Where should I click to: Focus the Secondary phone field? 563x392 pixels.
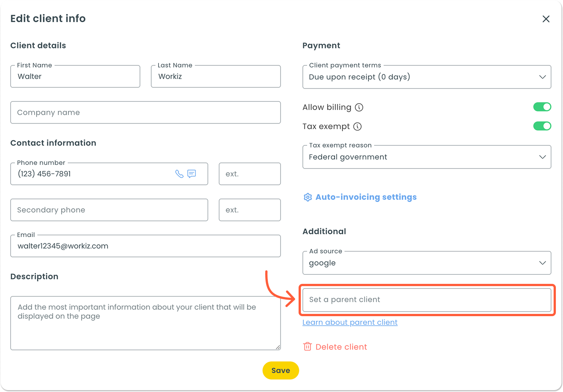click(x=109, y=210)
